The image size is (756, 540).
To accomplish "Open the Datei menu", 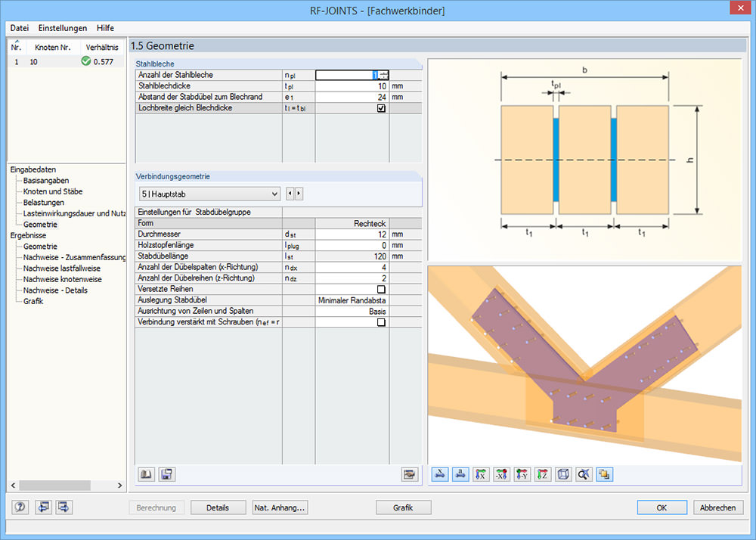I will point(20,28).
